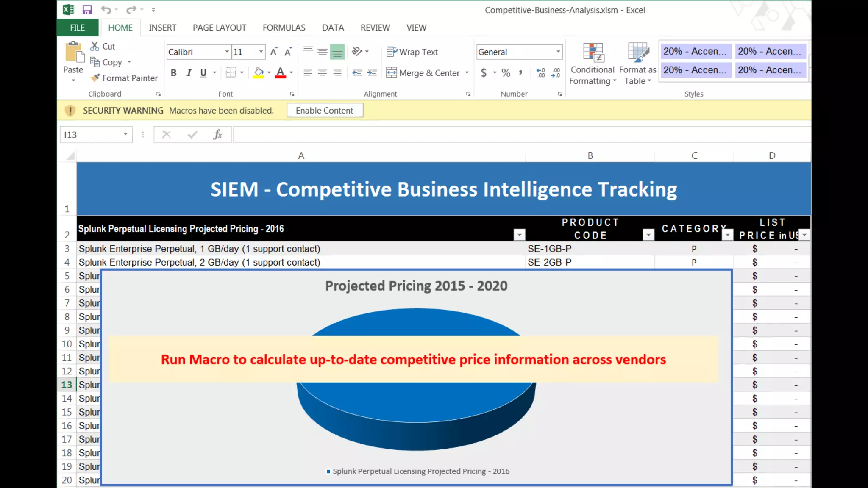
Task: Click the Increase Indent icon
Action: point(372,73)
